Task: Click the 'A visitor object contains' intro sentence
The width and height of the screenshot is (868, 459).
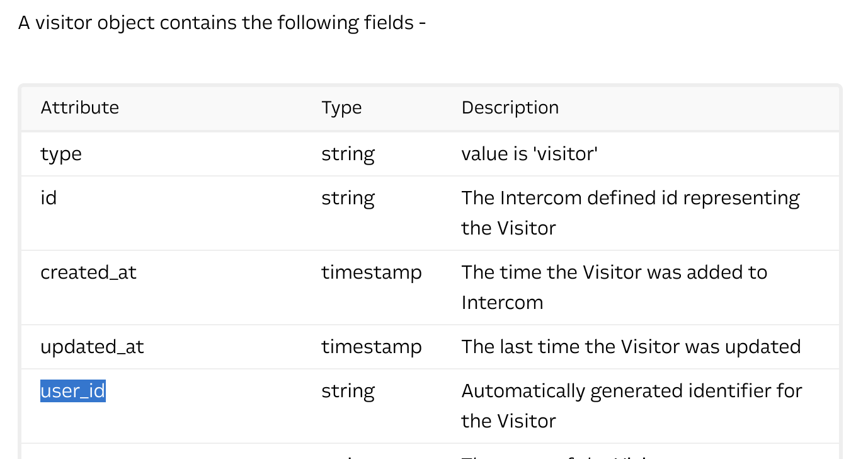Action: (x=222, y=23)
